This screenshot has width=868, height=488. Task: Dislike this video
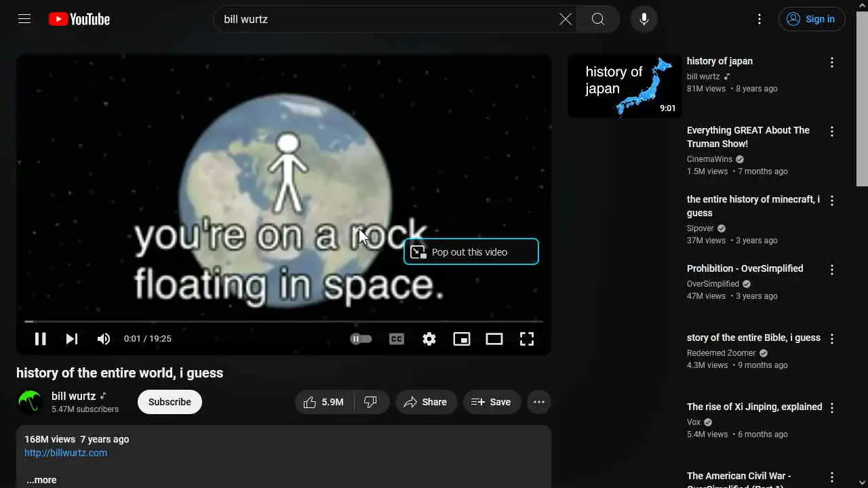tap(371, 402)
